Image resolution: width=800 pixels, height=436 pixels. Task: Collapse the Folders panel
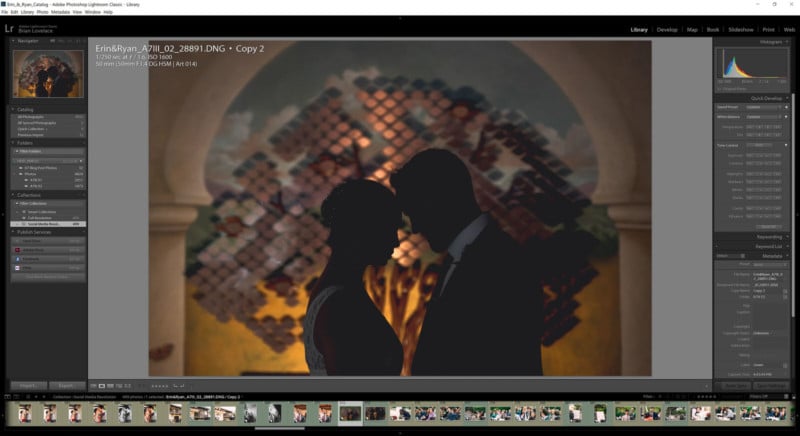coord(13,143)
